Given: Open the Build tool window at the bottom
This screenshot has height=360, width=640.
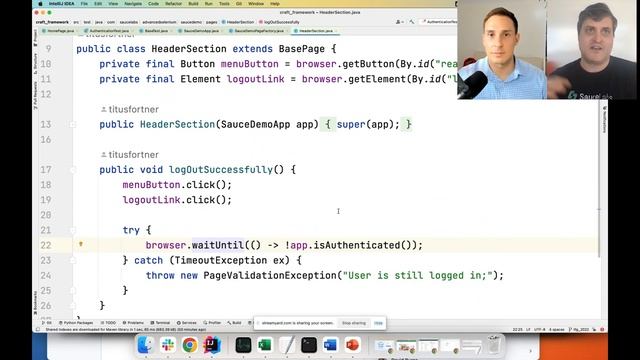Looking at the screenshot, I should tap(234, 323).
